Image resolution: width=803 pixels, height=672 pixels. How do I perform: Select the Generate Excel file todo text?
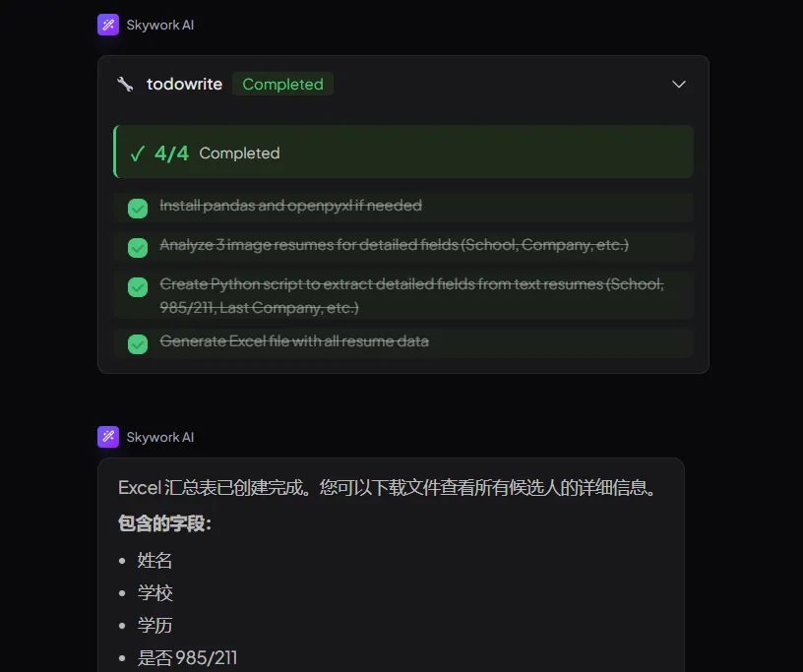tap(294, 341)
